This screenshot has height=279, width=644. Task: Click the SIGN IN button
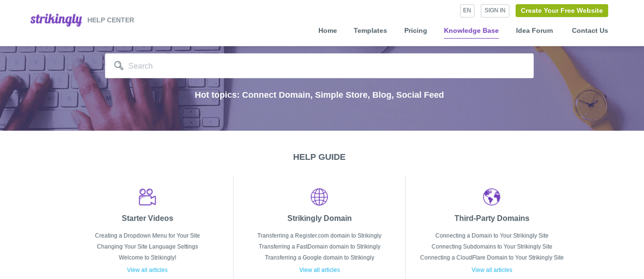click(495, 11)
